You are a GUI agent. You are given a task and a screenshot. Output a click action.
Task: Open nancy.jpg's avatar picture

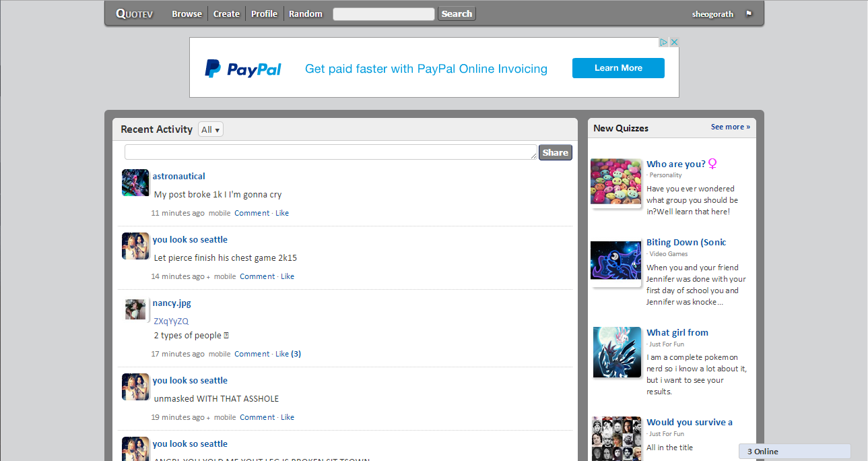pyautogui.click(x=135, y=309)
